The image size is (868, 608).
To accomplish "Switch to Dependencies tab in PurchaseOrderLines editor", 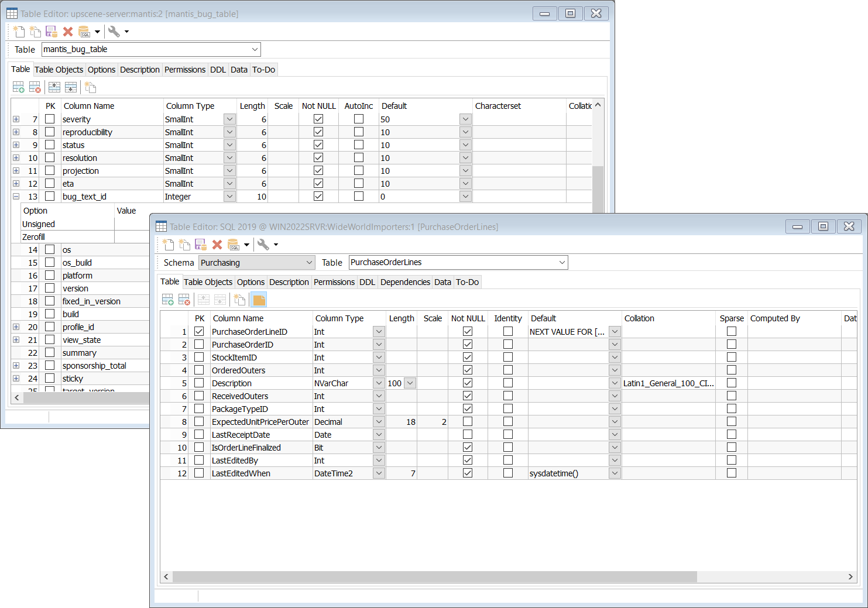I will pyautogui.click(x=405, y=282).
